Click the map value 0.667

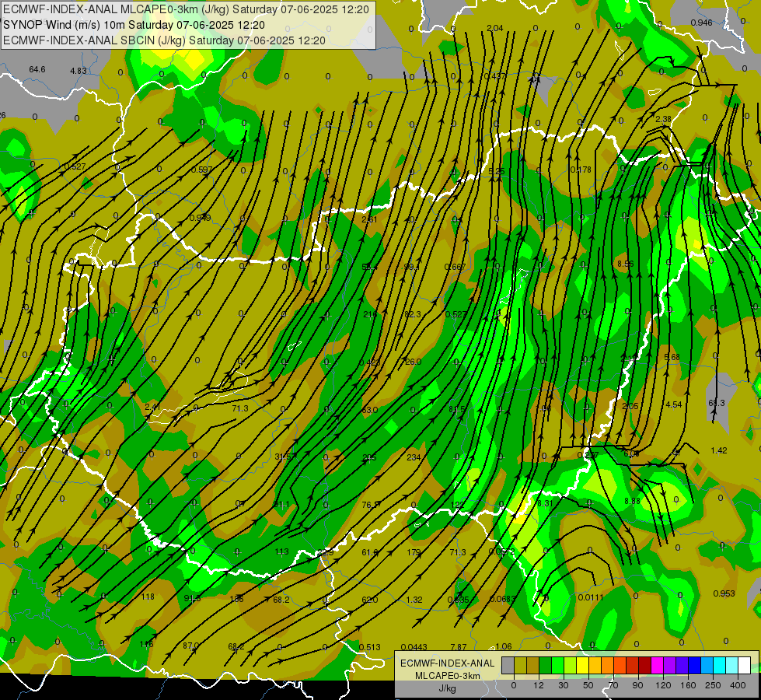(x=455, y=267)
